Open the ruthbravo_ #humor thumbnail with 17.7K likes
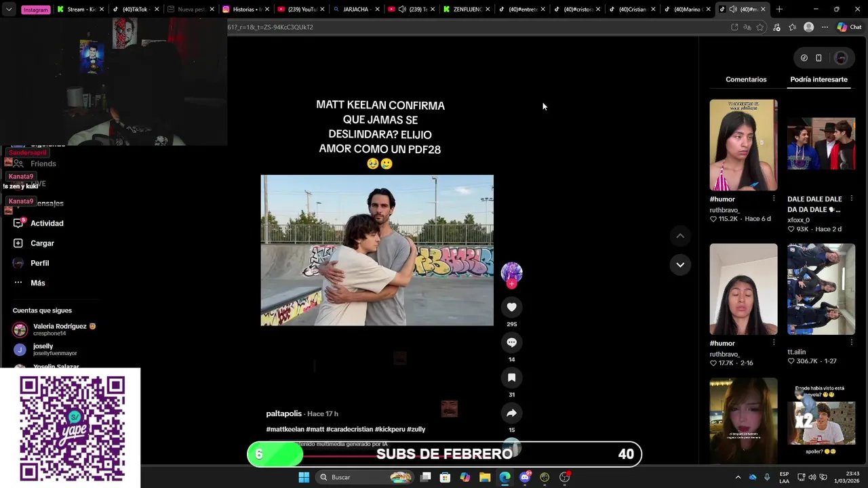 743,289
